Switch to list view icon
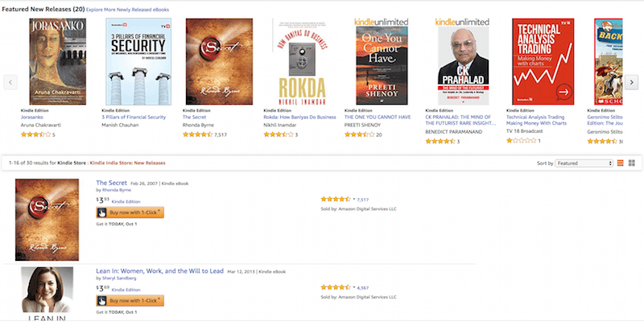 click(x=620, y=163)
